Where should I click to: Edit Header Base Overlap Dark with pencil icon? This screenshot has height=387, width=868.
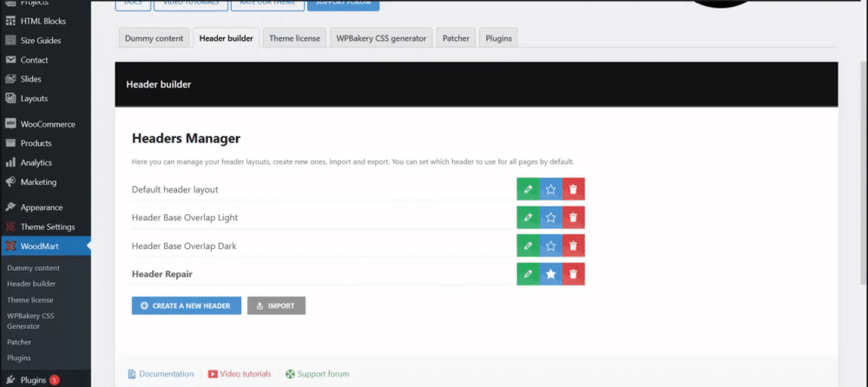(528, 246)
